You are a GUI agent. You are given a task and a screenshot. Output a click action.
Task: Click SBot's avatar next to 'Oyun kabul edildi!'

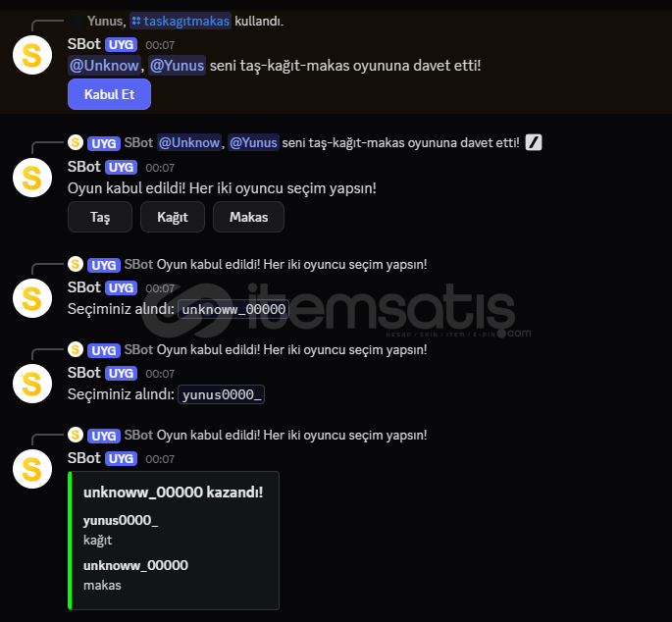pos(32,178)
